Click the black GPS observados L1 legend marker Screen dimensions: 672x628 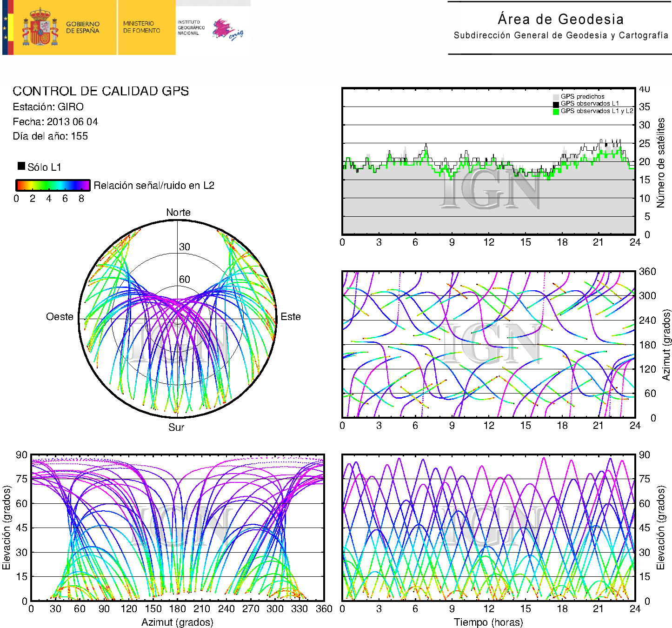pyautogui.click(x=556, y=104)
